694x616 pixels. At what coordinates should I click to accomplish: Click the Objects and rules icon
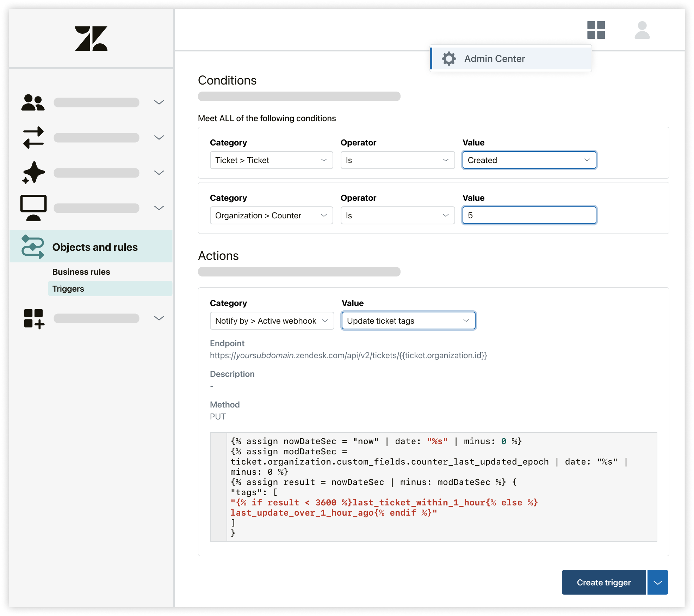33,247
